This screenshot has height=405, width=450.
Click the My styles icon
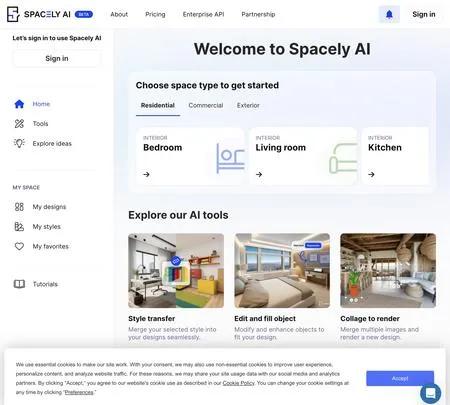(x=19, y=227)
